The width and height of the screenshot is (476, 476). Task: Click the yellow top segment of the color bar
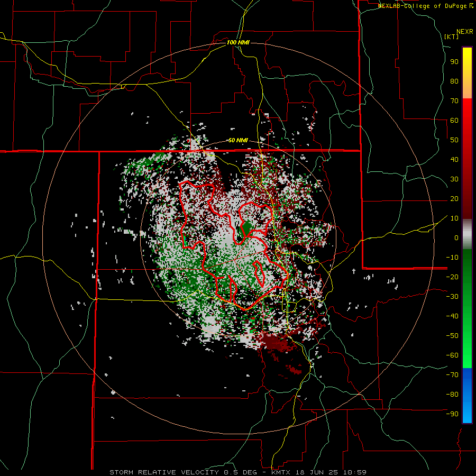point(467,73)
